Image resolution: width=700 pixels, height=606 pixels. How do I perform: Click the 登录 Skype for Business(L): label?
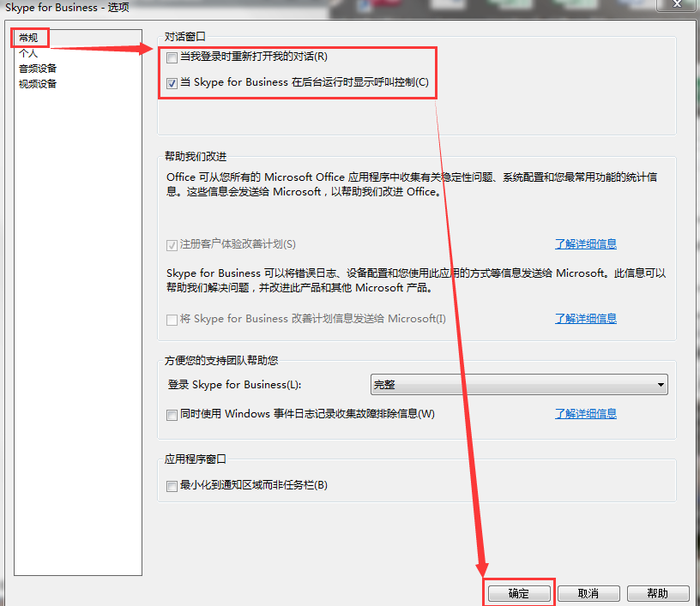[x=234, y=384]
